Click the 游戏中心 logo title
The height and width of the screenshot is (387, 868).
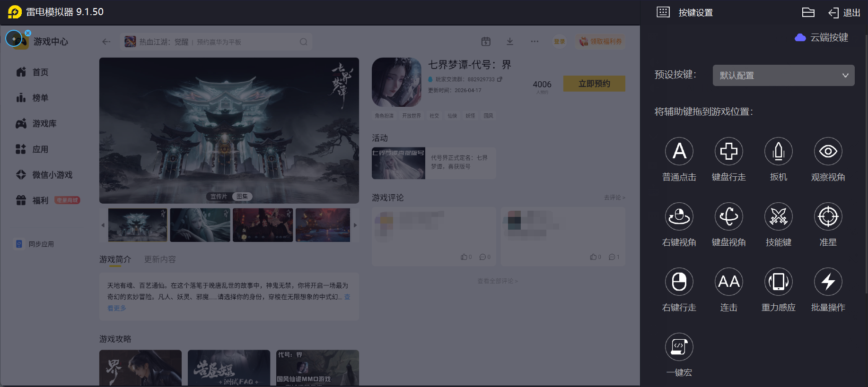[51, 42]
